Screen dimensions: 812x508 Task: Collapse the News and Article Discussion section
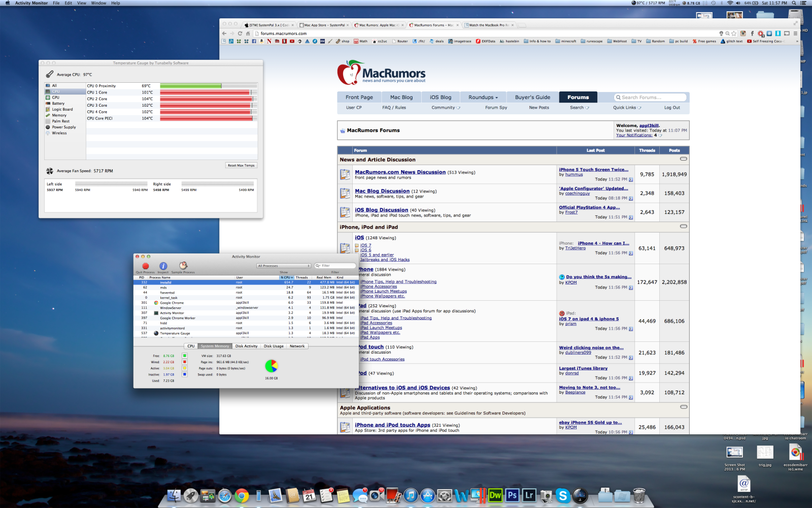click(x=684, y=159)
